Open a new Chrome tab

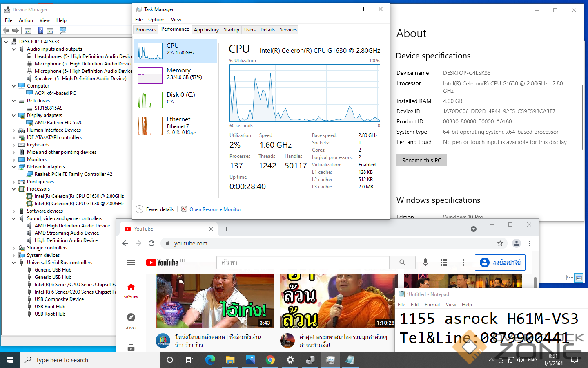pyautogui.click(x=227, y=229)
